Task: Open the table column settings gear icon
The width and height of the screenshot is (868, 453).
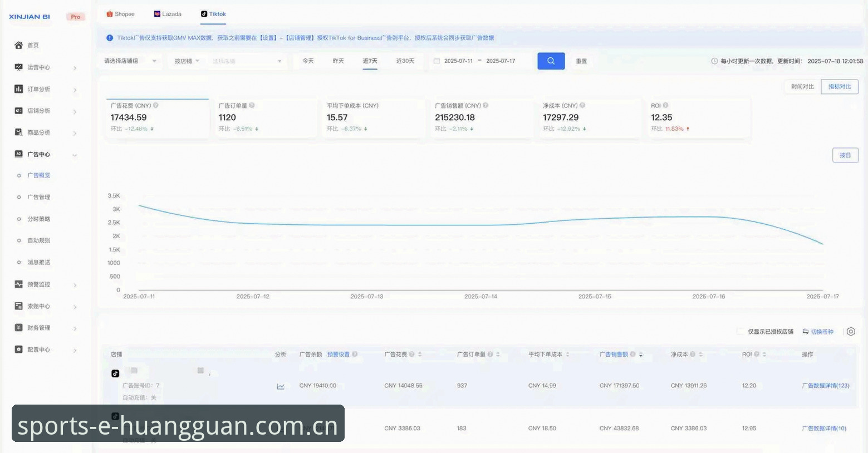Action: pyautogui.click(x=851, y=332)
